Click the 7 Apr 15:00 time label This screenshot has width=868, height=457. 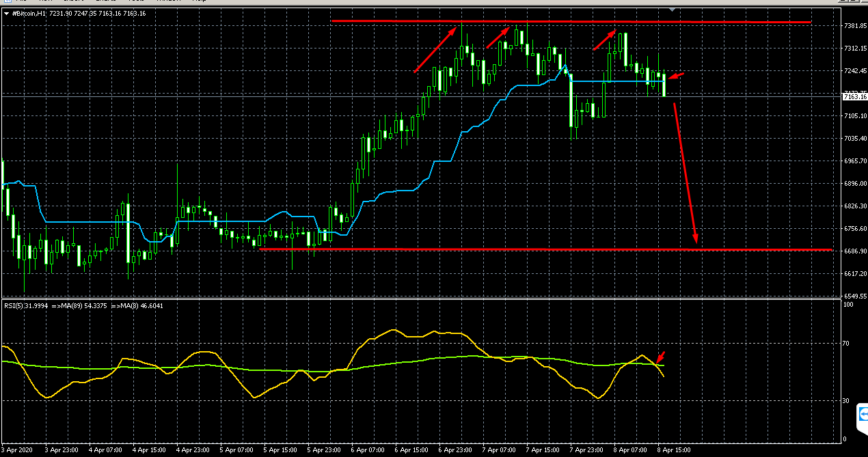pyautogui.click(x=541, y=451)
